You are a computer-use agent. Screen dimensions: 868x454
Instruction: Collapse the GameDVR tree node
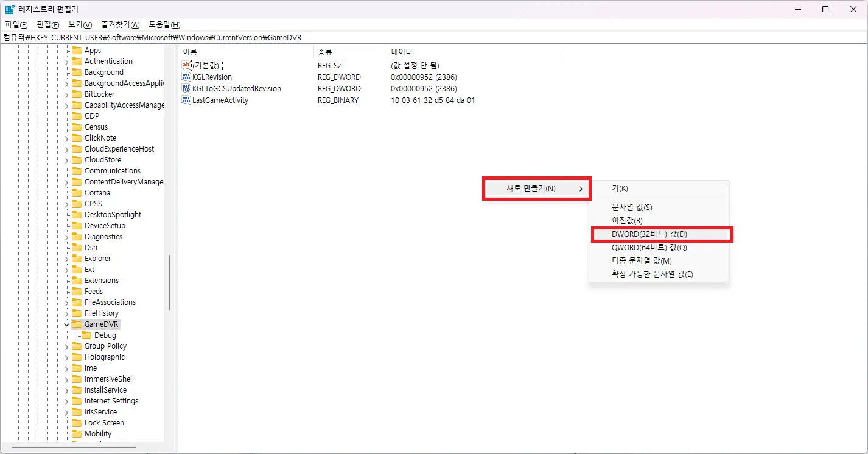point(66,324)
